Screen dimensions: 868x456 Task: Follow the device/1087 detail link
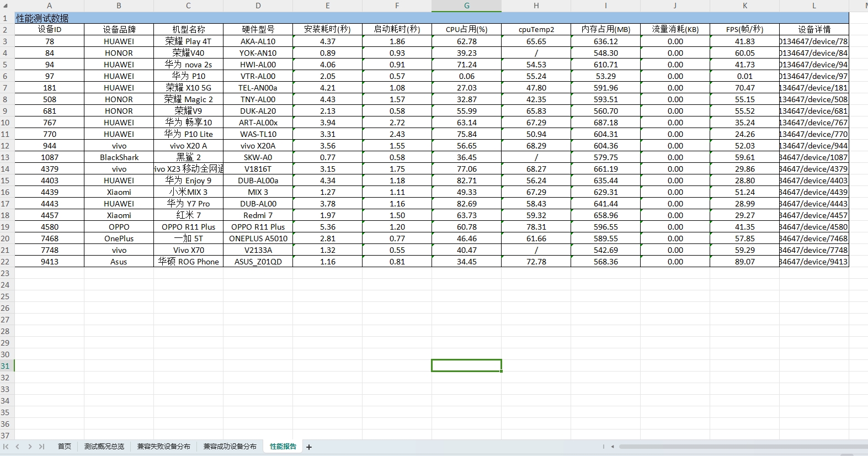pyautogui.click(x=814, y=157)
